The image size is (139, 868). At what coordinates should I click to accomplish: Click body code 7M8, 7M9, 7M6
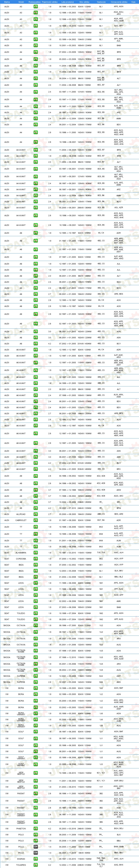click(101, 859)
